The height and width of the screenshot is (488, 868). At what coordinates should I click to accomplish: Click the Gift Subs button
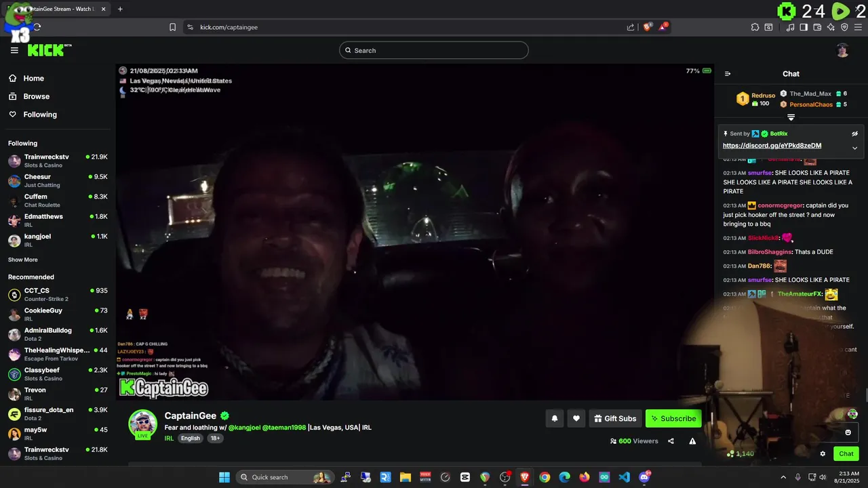[x=615, y=419]
